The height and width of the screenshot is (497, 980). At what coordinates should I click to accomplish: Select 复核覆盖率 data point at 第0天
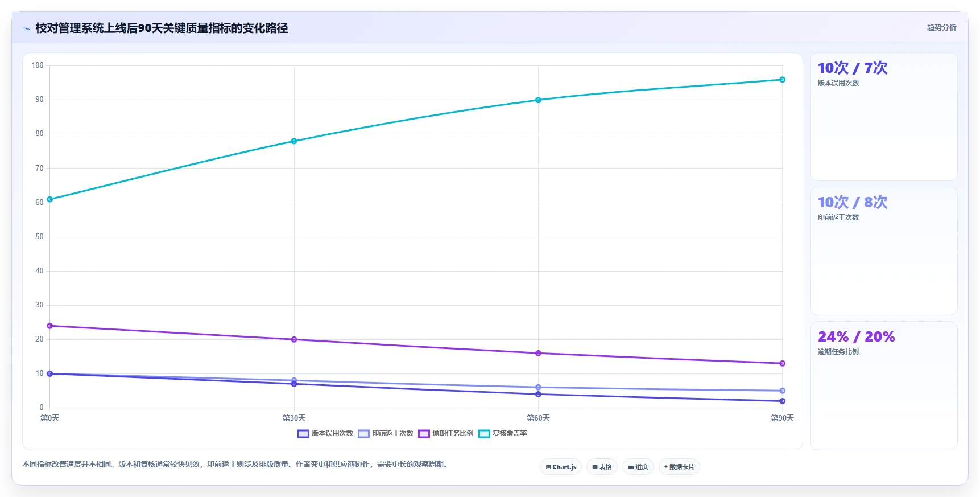coord(50,199)
